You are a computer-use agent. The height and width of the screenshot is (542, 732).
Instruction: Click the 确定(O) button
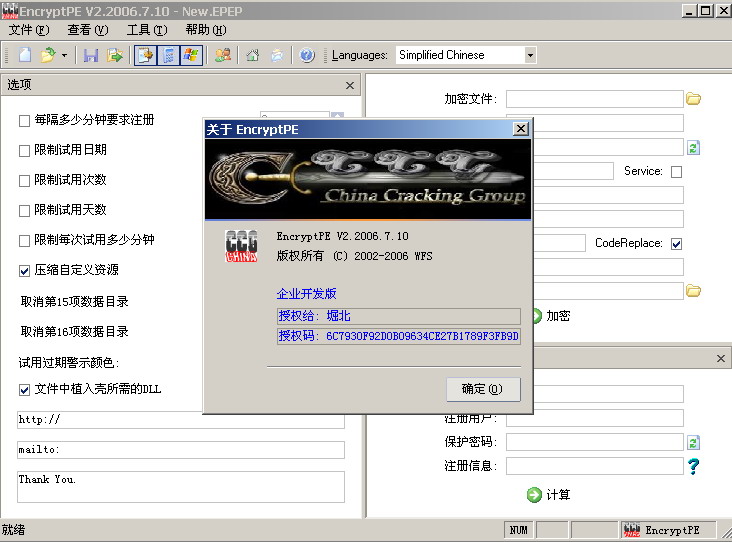pos(483,389)
